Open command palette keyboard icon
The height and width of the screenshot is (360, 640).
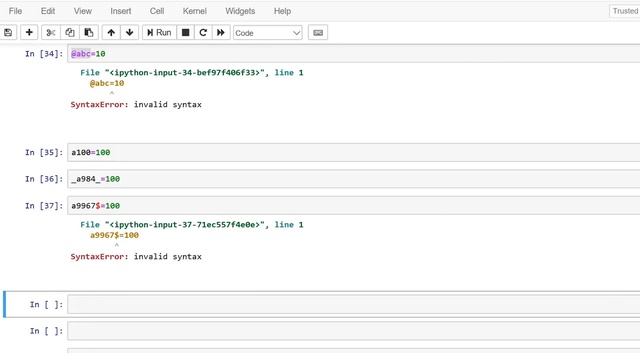pyautogui.click(x=318, y=33)
